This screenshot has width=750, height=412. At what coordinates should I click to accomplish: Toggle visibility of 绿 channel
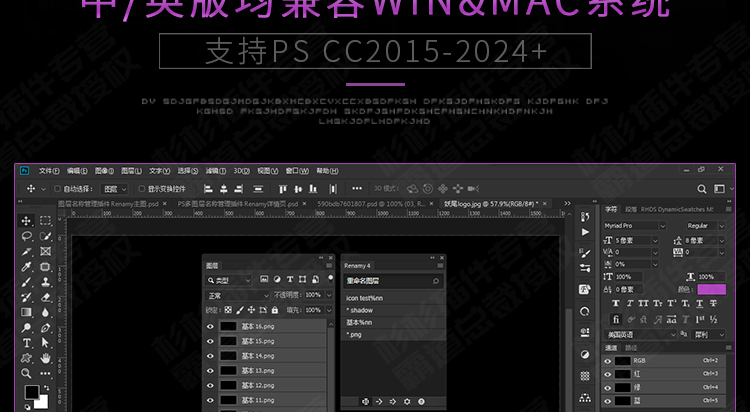pyautogui.click(x=607, y=388)
